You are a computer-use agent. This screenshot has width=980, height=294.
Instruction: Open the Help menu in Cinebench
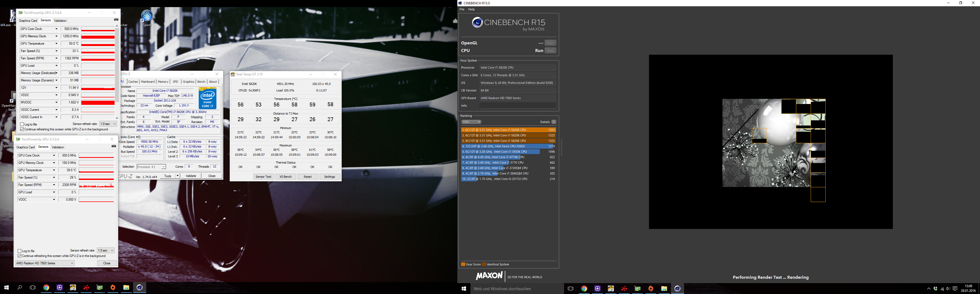[x=471, y=10]
